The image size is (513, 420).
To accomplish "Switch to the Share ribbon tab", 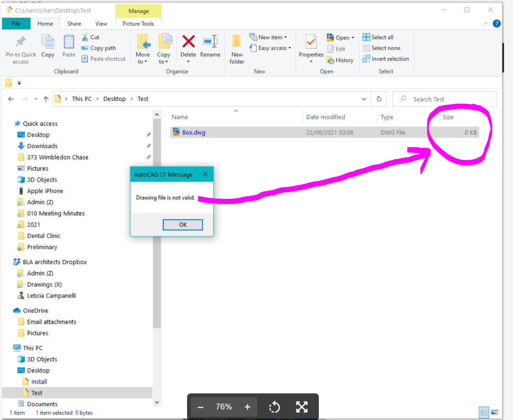I will (x=74, y=23).
